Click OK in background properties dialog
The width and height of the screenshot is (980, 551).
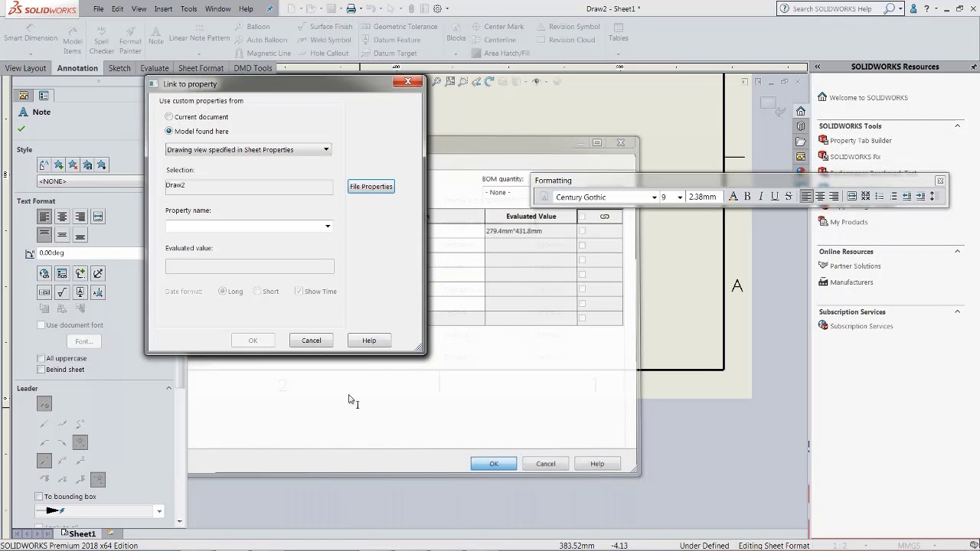pos(494,464)
